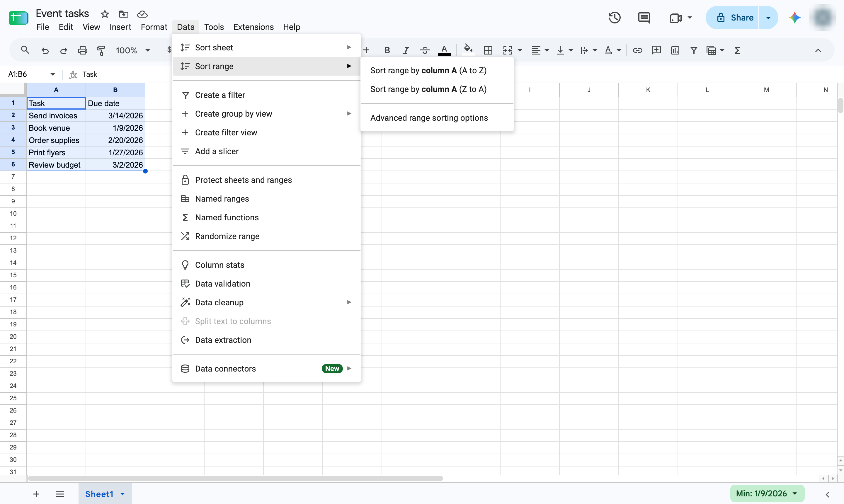Screen dimensions: 844x504
Task: Click the undo arrow icon
Action: 45,50
